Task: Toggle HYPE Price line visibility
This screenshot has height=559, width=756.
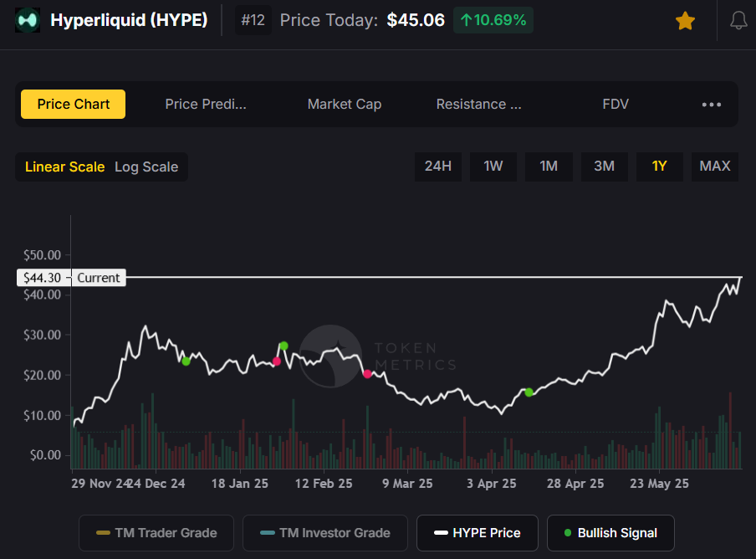Action: tap(478, 533)
